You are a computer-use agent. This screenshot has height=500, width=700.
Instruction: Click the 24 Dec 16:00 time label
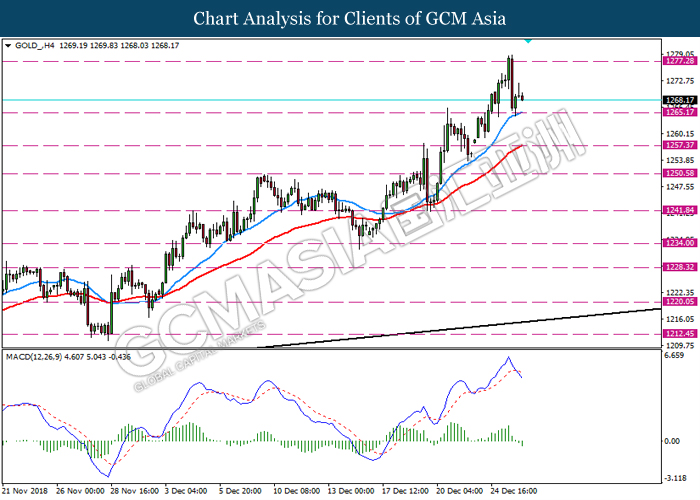click(514, 491)
